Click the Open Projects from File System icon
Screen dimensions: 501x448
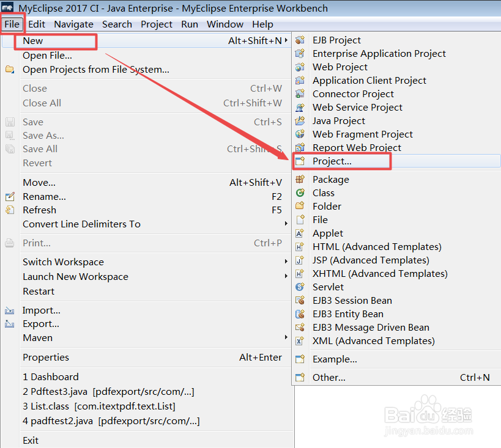click(x=10, y=69)
